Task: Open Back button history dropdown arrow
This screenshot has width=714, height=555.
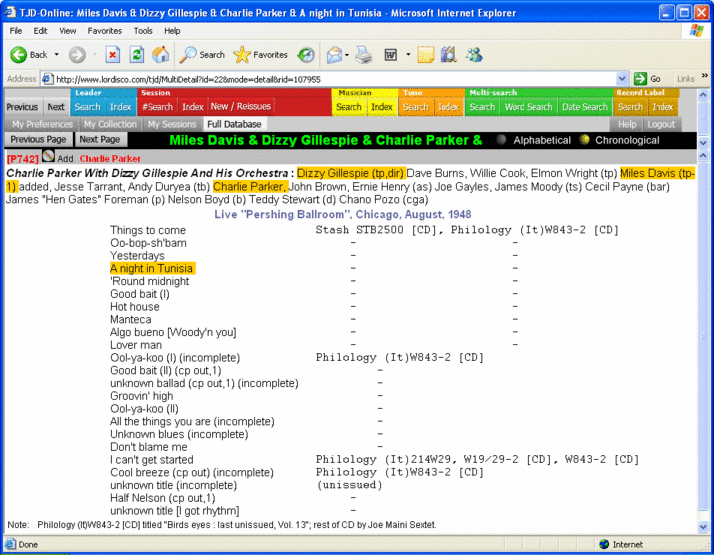Action: click(56, 55)
